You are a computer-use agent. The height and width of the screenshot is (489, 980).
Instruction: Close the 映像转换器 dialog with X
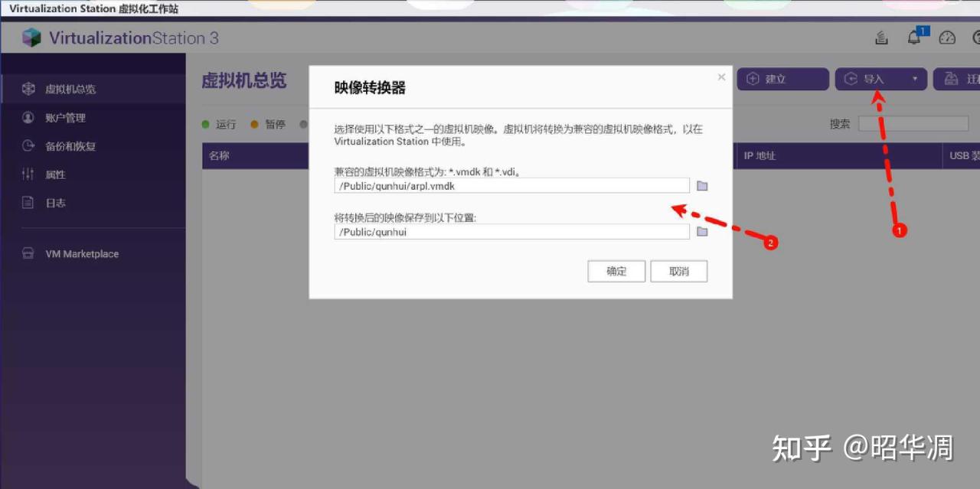coord(721,77)
